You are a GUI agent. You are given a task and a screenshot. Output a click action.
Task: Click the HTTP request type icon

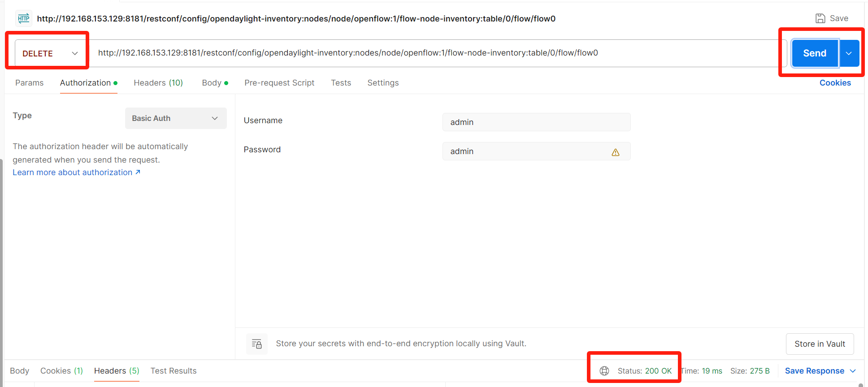pyautogui.click(x=24, y=18)
